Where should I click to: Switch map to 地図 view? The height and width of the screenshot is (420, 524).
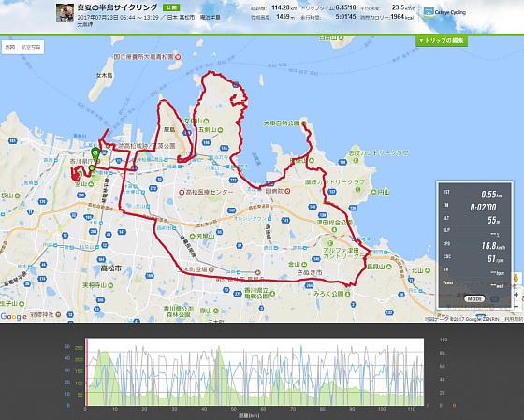point(10,48)
